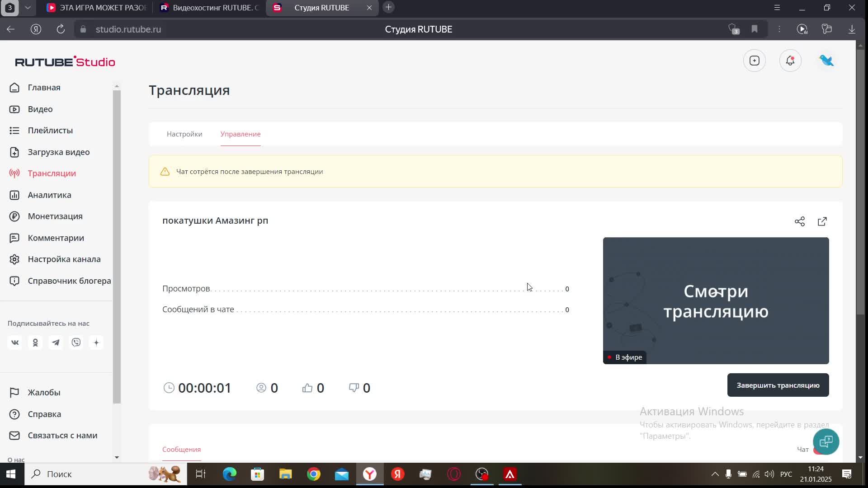This screenshot has height=488, width=868.
Task: Switch to the Настройки tab
Action: click(184, 134)
